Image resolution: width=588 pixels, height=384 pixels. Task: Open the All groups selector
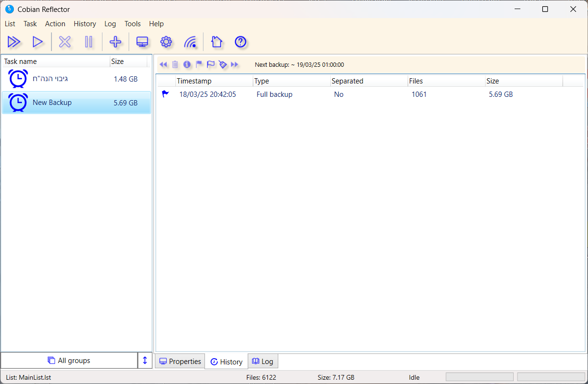[x=69, y=361]
